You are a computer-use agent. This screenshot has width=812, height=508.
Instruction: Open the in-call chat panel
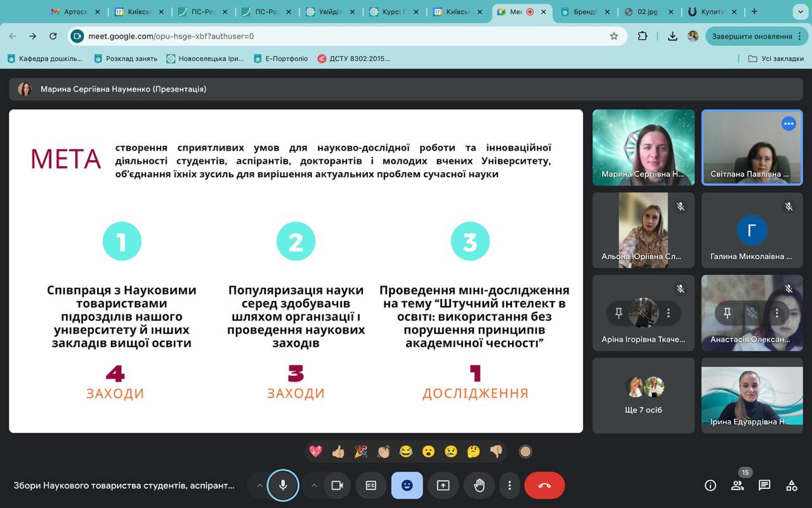point(764,485)
